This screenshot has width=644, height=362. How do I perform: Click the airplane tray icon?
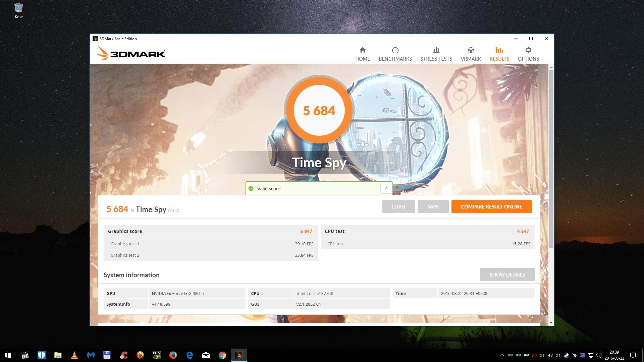(x=574, y=355)
